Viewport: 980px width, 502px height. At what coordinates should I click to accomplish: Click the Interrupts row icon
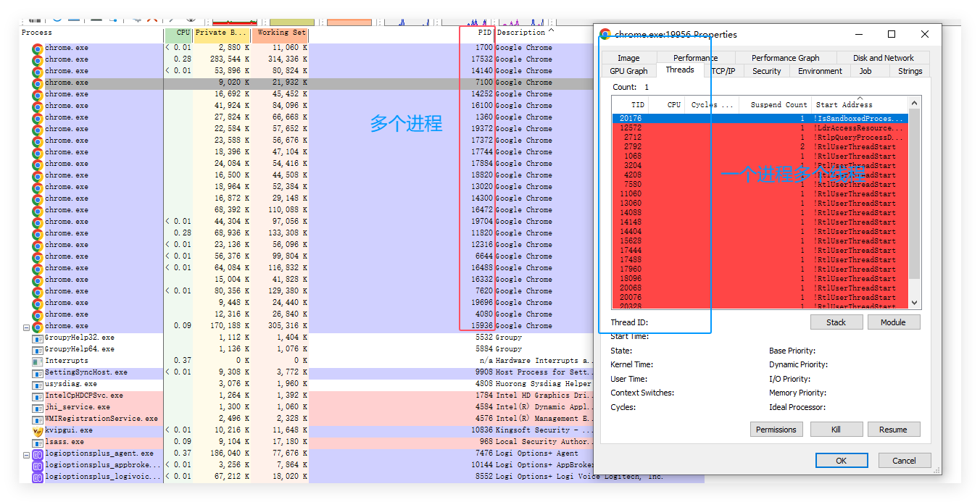click(x=37, y=361)
